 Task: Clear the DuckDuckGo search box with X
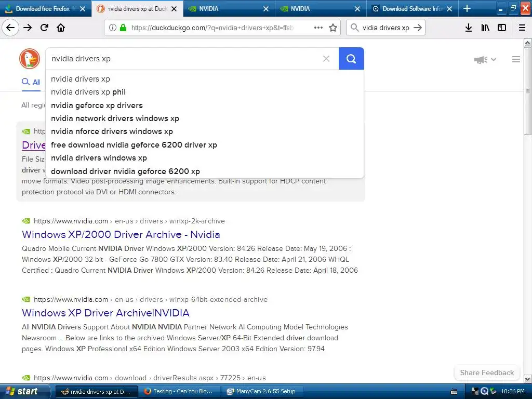pyautogui.click(x=326, y=59)
